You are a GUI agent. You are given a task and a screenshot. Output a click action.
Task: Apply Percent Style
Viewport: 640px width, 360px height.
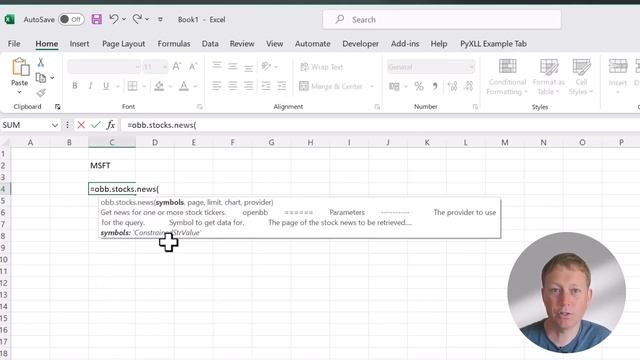(419, 86)
